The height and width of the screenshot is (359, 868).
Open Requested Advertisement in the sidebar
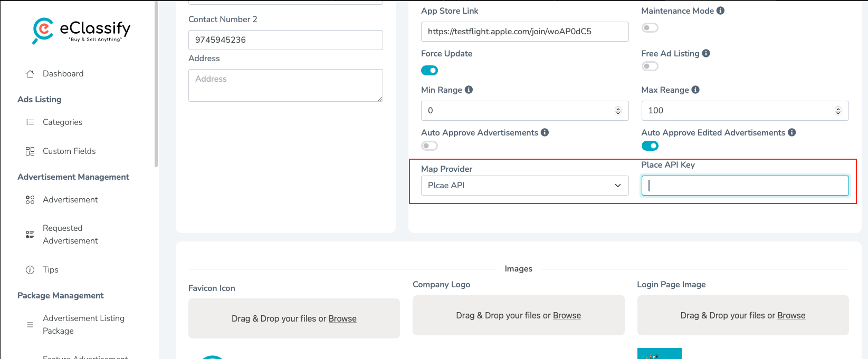coord(70,235)
